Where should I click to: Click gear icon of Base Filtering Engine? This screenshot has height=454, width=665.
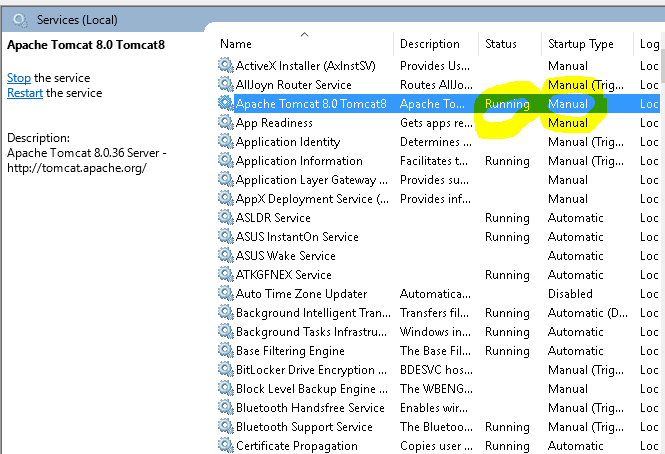pyautogui.click(x=226, y=350)
